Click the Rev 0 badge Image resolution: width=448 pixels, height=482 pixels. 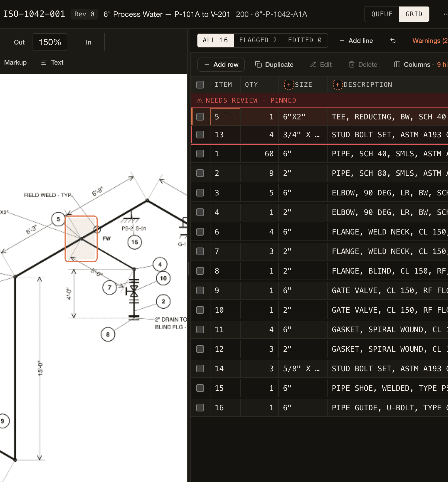tap(84, 14)
